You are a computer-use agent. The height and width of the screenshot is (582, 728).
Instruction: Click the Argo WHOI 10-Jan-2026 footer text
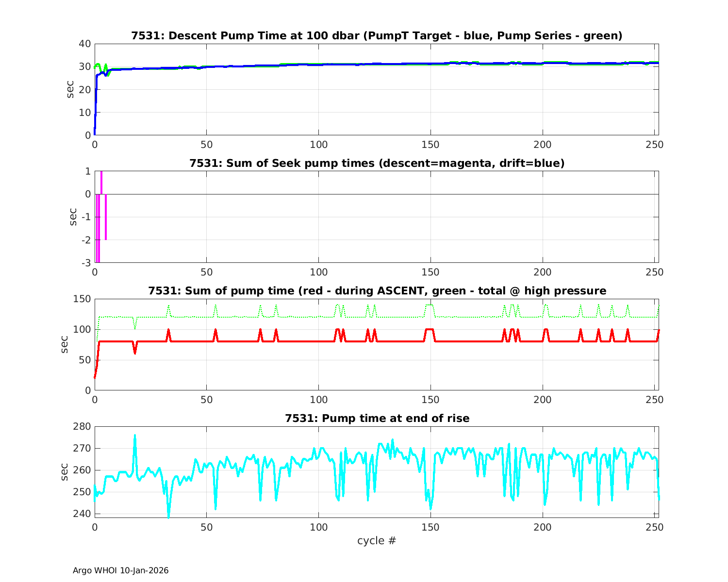click(x=120, y=570)
